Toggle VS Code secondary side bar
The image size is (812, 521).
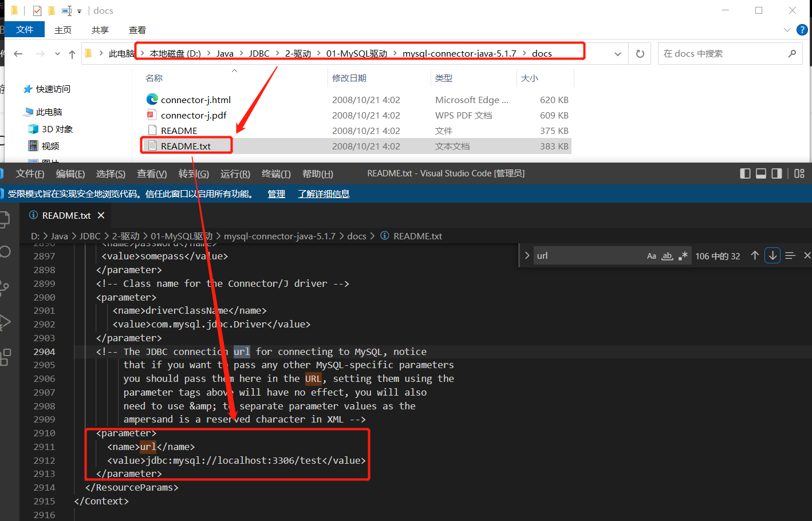pyautogui.click(x=776, y=173)
